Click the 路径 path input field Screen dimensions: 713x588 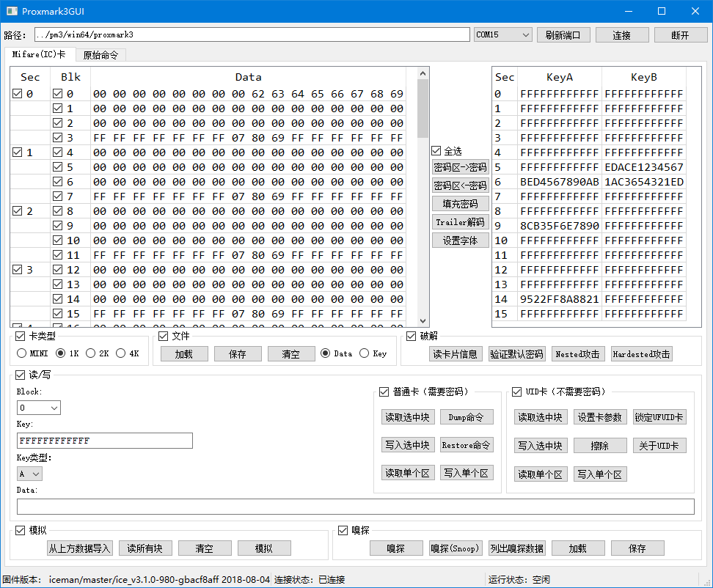pyautogui.click(x=251, y=34)
